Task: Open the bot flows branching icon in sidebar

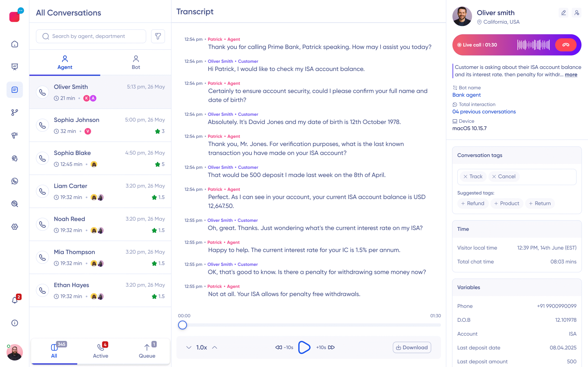Action: pos(14,112)
